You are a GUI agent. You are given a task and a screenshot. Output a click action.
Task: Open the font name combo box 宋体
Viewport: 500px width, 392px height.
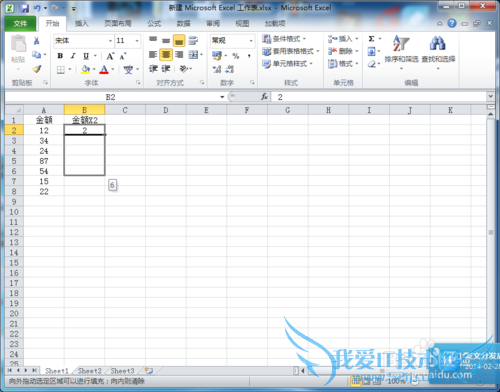point(83,41)
